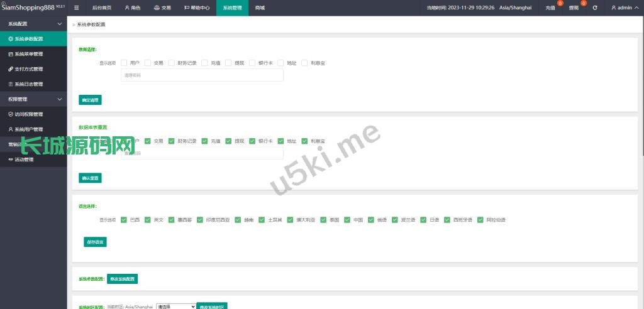Click the 保存语言 button
644x309 pixels.
tap(95, 242)
